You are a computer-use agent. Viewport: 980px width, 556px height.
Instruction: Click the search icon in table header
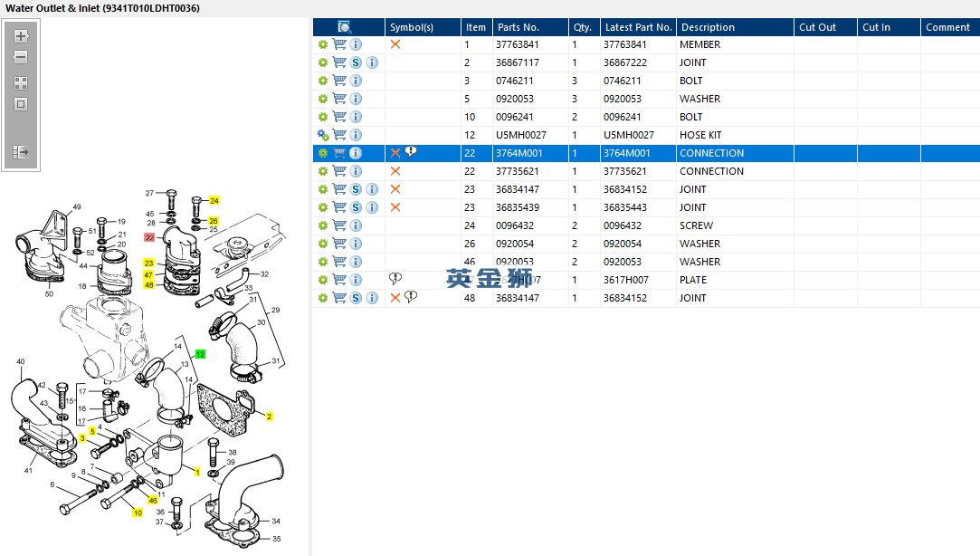345,27
